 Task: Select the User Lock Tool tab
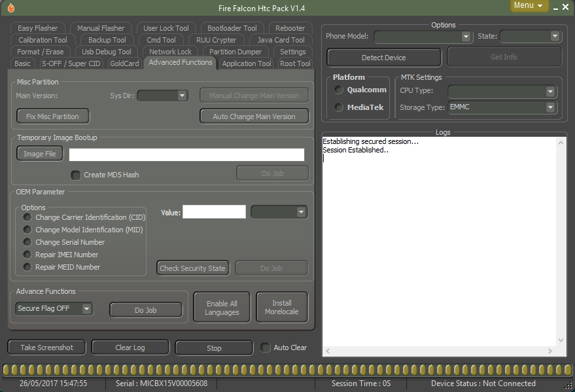(166, 28)
